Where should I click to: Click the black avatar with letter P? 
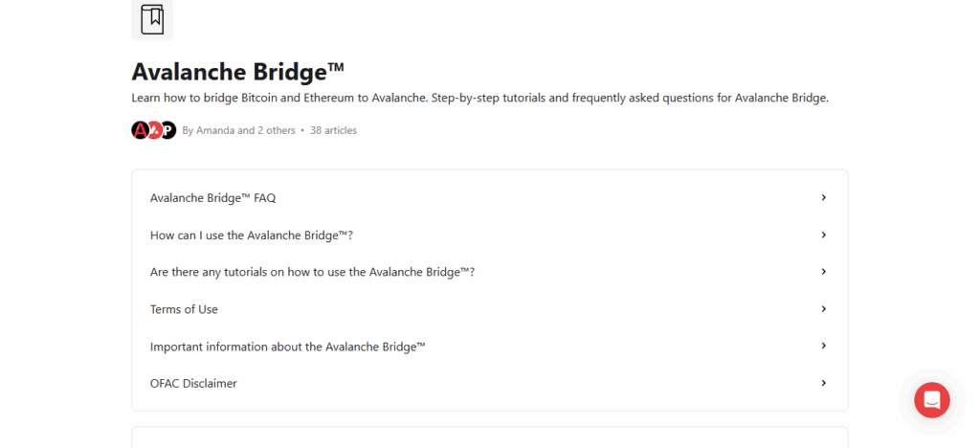pyautogui.click(x=168, y=130)
